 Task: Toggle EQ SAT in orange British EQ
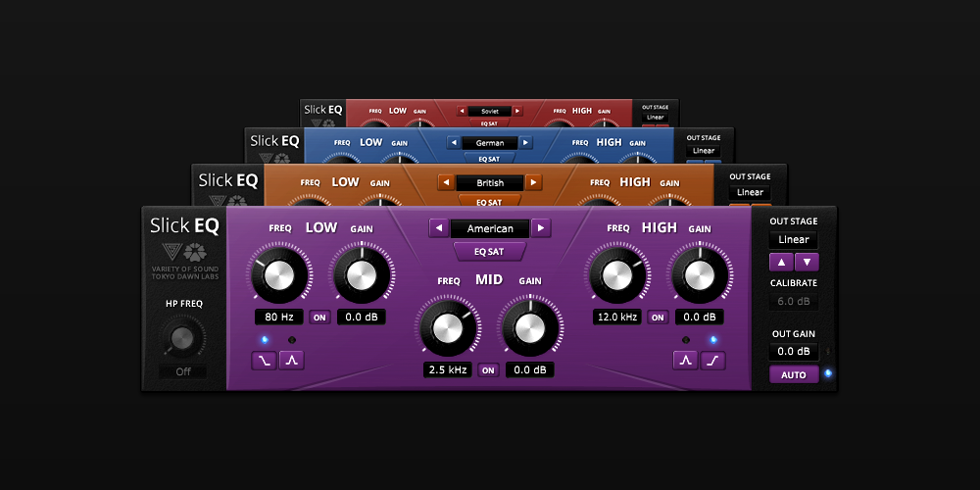489,202
